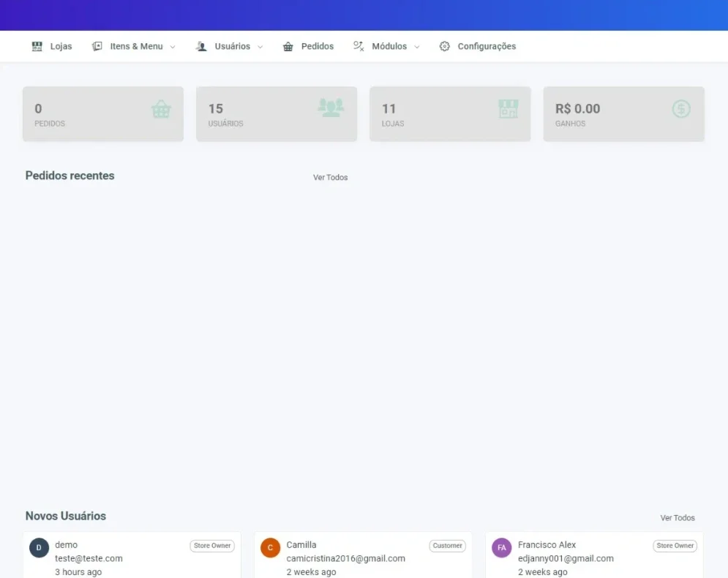Expand the Módulos dropdown chevron

point(417,47)
